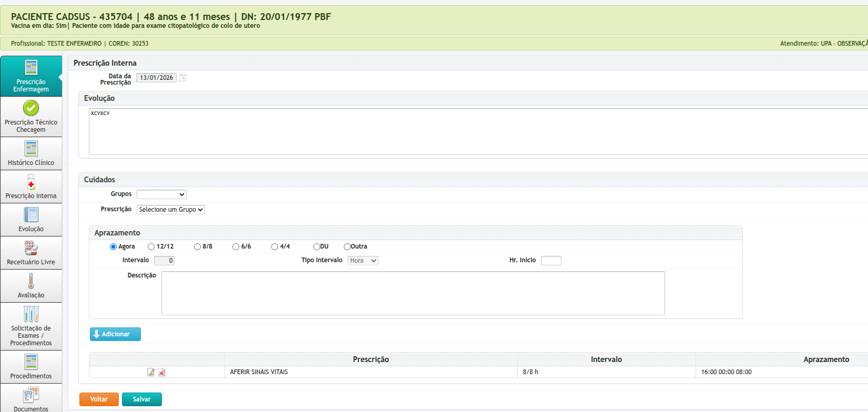Click the Adicionar button

pos(115,334)
